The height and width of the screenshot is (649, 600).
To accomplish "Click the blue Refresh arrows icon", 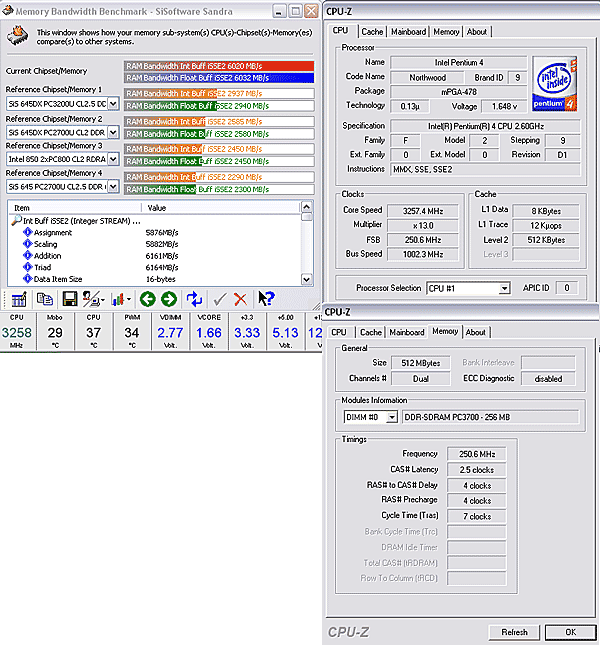I will [x=194, y=299].
